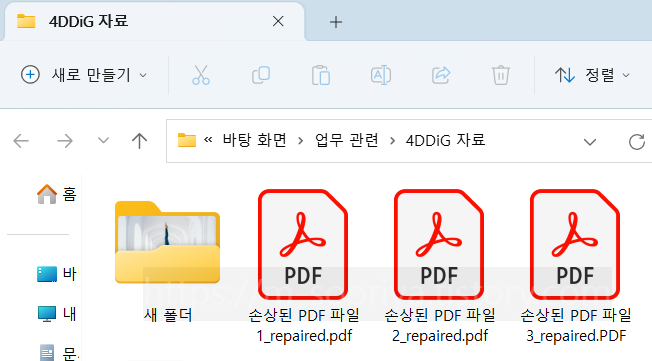
Task: Open the 정렬 sort dropdown
Action: click(592, 75)
